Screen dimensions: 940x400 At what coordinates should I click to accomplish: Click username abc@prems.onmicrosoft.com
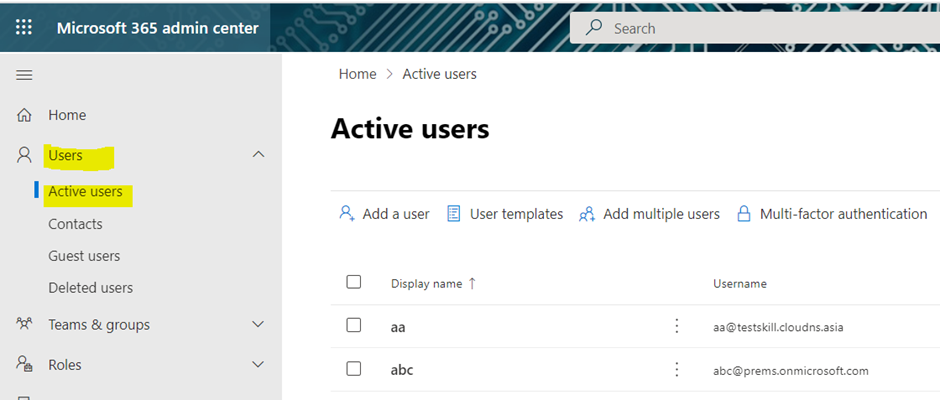pos(790,371)
